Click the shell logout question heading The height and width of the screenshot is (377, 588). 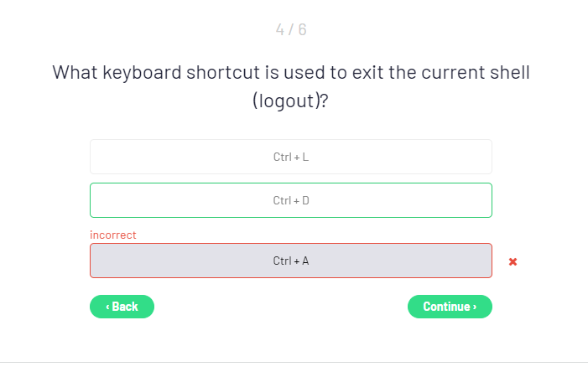click(x=291, y=71)
